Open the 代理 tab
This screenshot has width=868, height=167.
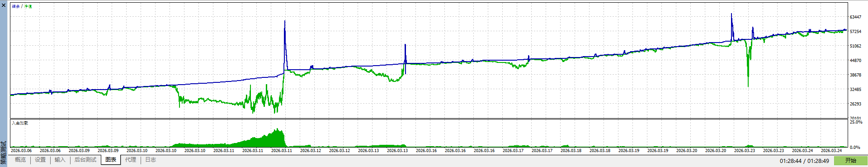[x=131, y=160]
